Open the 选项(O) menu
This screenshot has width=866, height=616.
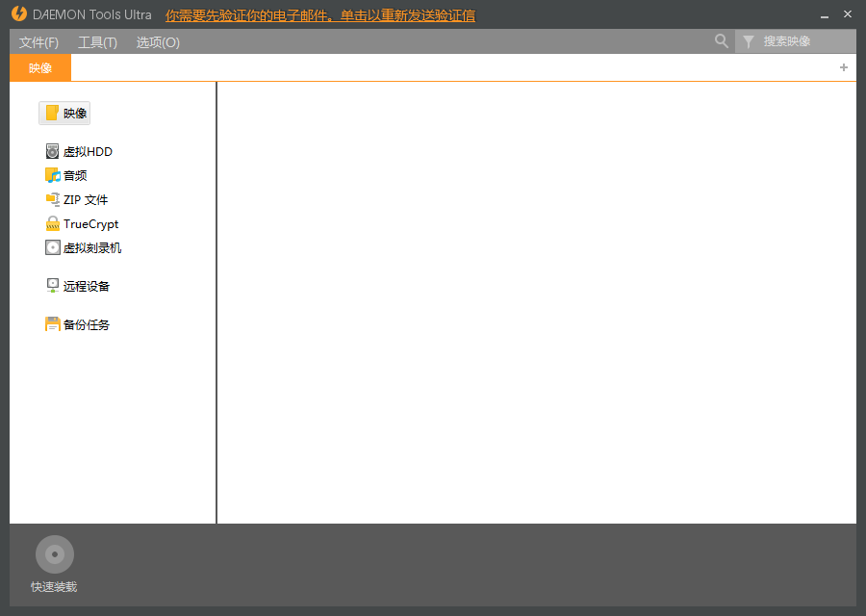click(158, 42)
